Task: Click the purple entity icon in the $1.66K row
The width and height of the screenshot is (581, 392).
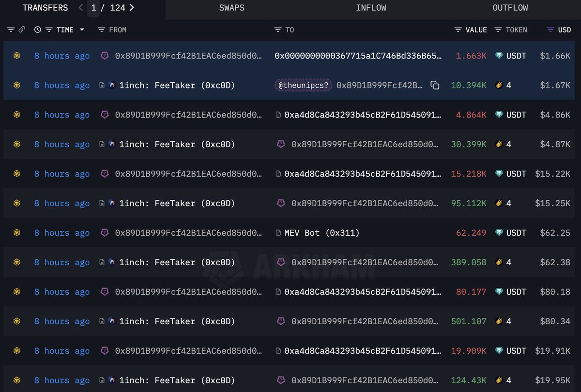Action: (x=105, y=56)
